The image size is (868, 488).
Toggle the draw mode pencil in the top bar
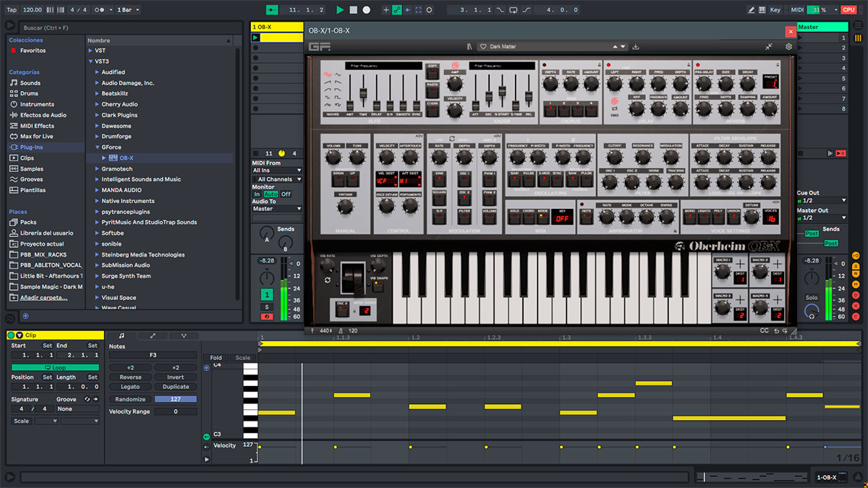coord(752,10)
